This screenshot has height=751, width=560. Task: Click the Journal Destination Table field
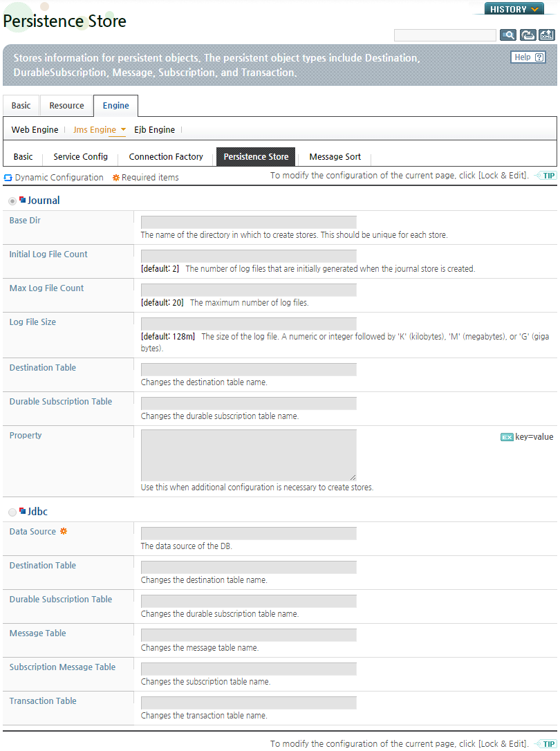(x=249, y=369)
